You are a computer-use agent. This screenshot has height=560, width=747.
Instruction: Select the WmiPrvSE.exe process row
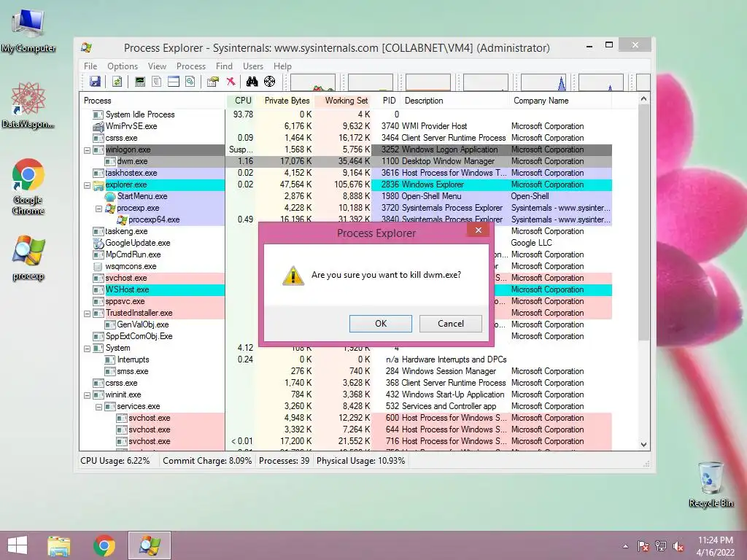coord(346,126)
